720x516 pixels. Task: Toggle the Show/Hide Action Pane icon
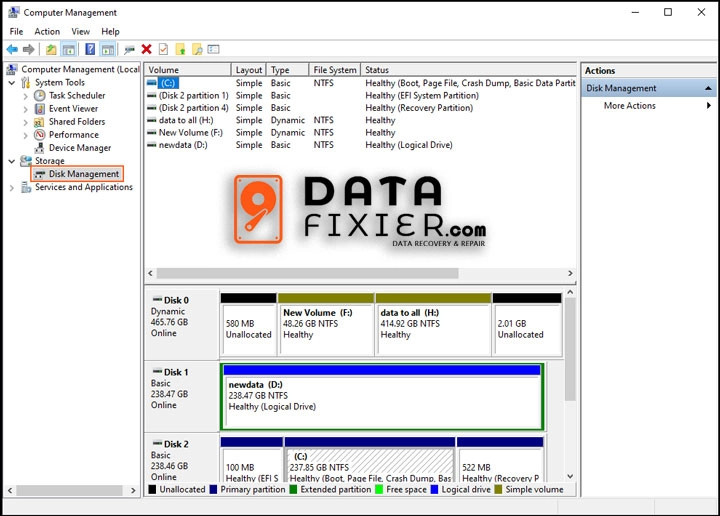(x=107, y=49)
